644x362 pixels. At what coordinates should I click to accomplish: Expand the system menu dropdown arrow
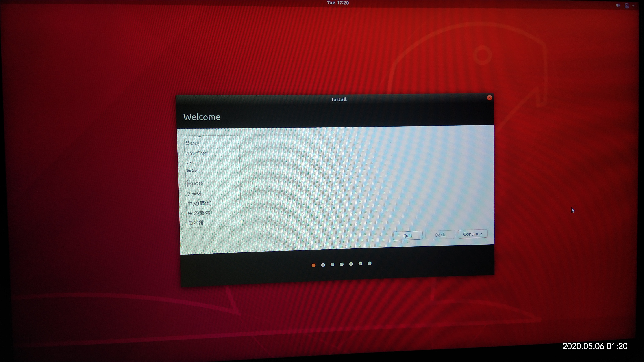pos(633,6)
